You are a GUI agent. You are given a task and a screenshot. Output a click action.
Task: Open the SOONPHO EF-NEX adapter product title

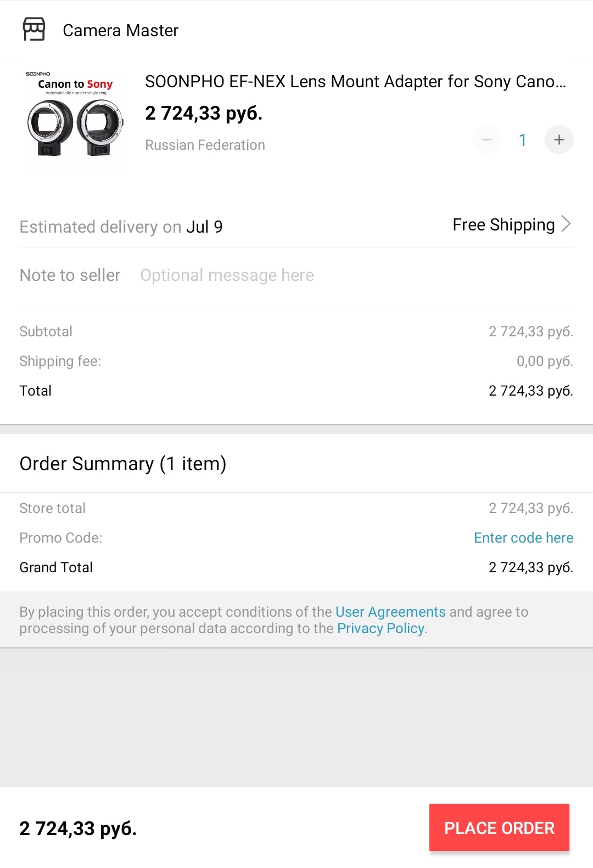click(355, 82)
